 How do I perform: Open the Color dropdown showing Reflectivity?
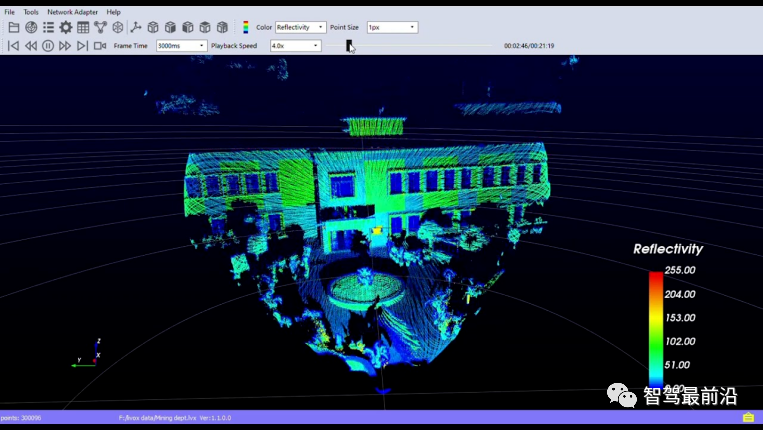click(301, 27)
